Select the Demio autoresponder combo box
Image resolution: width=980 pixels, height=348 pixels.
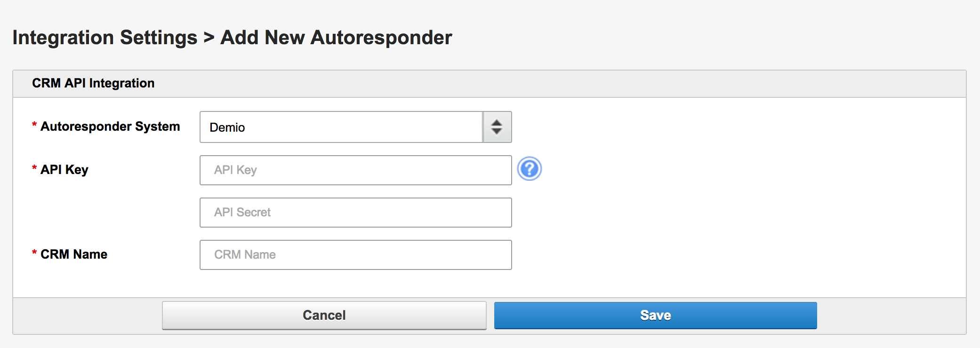click(356, 127)
